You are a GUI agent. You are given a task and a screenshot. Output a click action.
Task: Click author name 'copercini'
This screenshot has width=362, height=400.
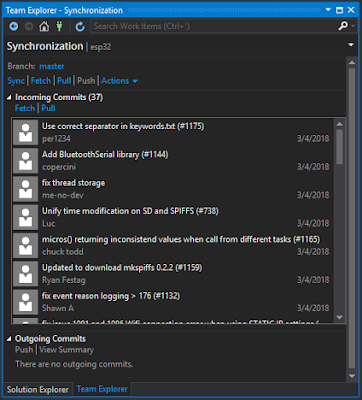(x=59, y=167)
